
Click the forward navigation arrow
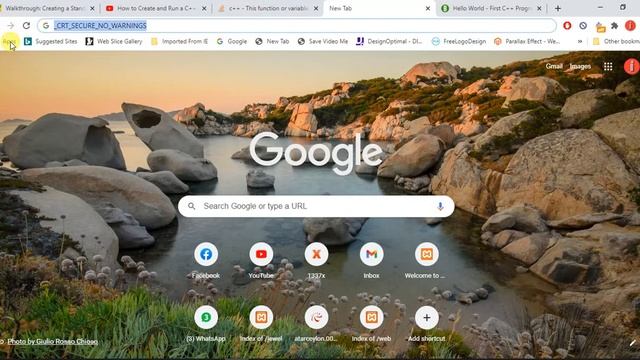tap(11, 26)
